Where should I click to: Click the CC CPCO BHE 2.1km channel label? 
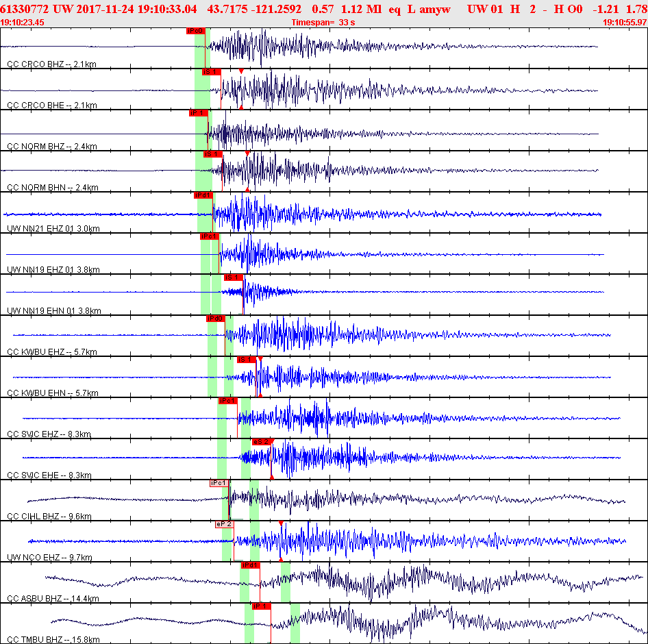click(x=51, y=106)
